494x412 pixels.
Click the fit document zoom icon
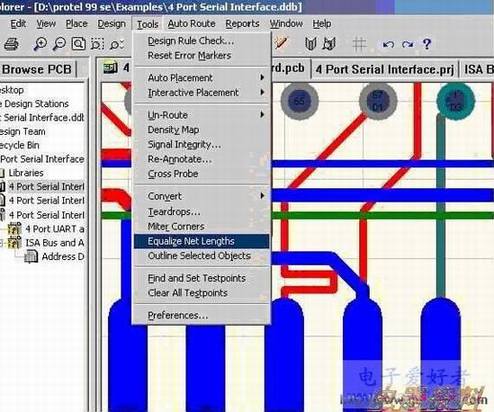click(79, 44)
